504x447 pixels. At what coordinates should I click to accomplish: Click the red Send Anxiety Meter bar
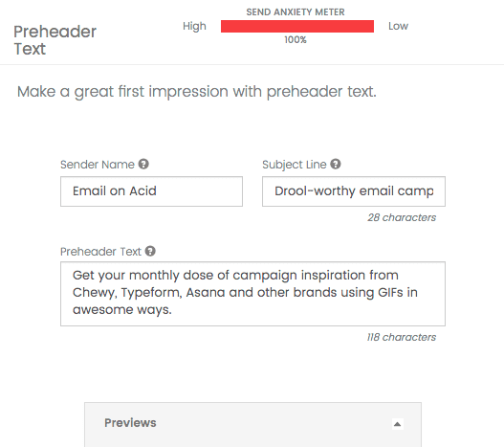pyautogui.click(x=297, y=27)
